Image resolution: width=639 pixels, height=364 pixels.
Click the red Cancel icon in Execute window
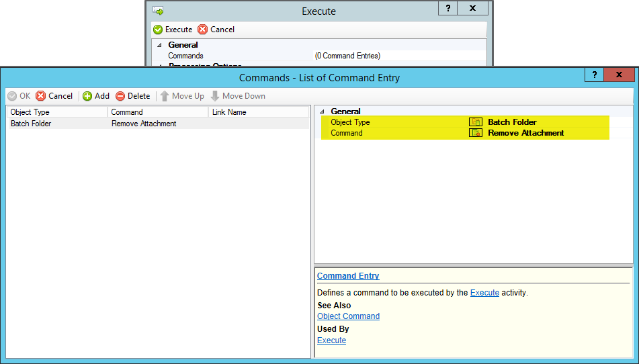[x=202, y=30]
